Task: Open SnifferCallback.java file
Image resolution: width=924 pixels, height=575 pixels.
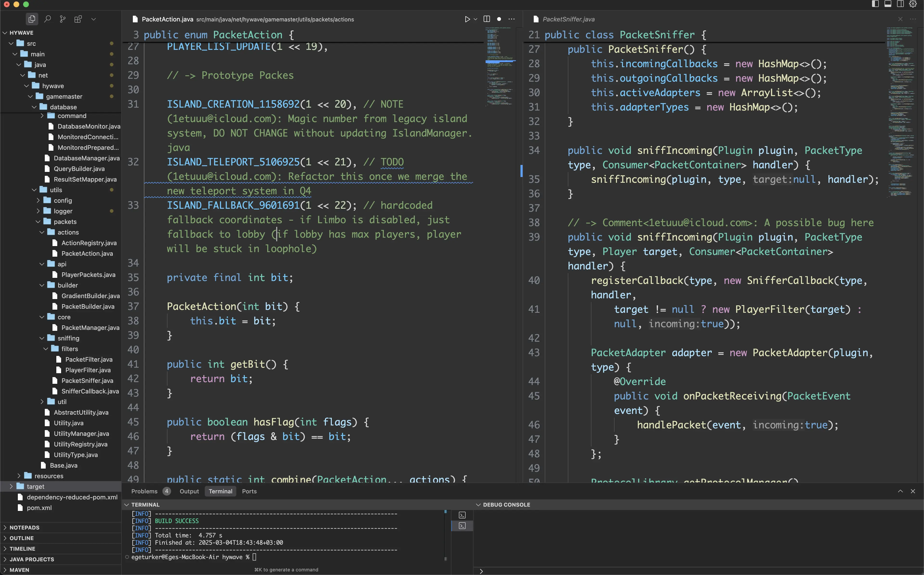Action: (61, 391)
